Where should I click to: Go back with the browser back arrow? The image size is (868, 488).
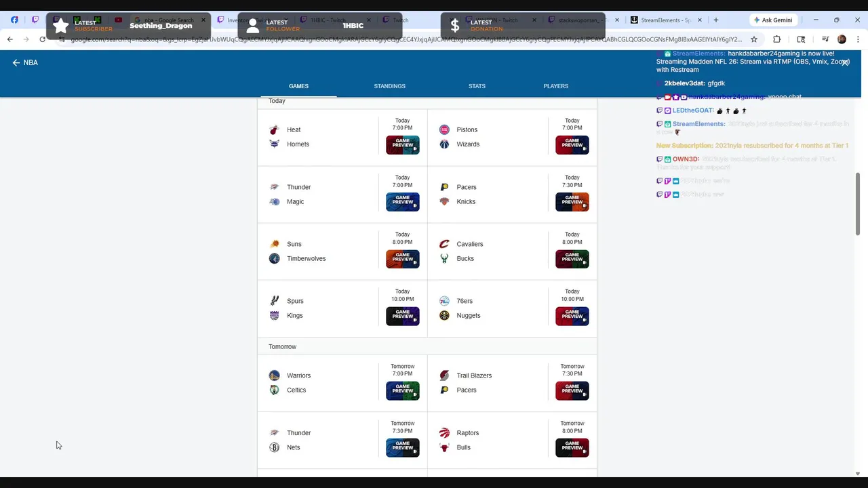[9, 39]
